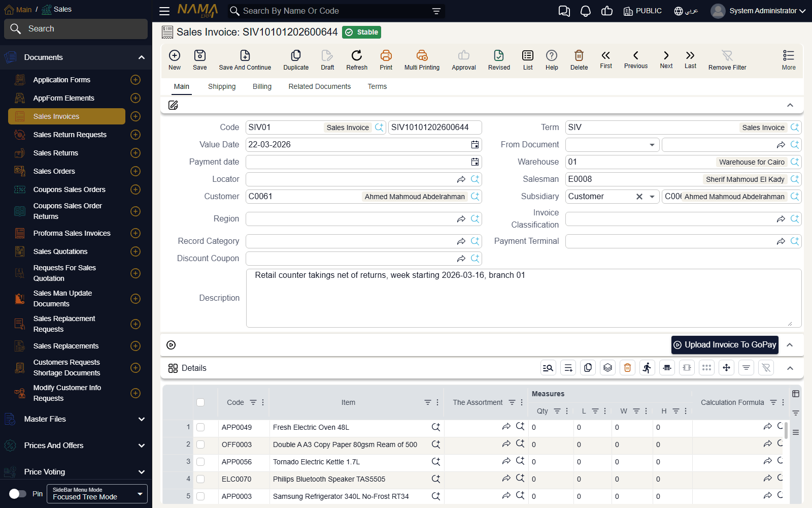Viewport: 812px width, 508px height.
Task: Select all detail rows with header checkbox
Action: (x=200, y=402)
